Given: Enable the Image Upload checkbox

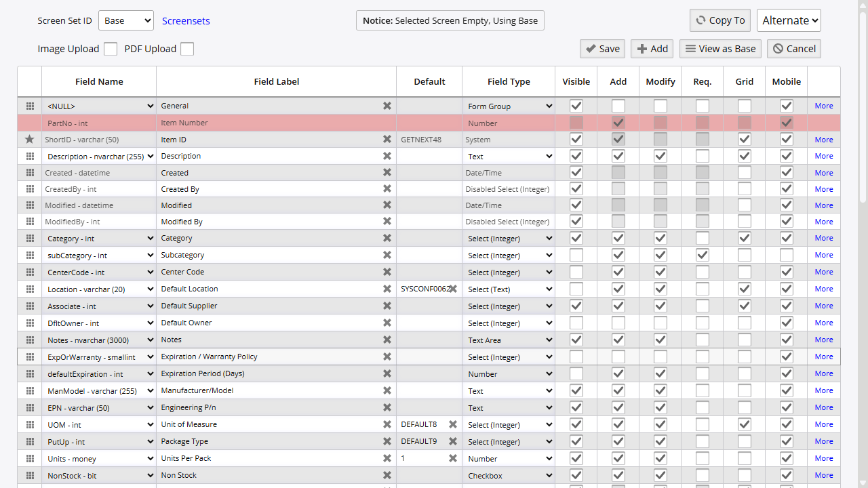Looking at the screenshot, I should (111, 49).
